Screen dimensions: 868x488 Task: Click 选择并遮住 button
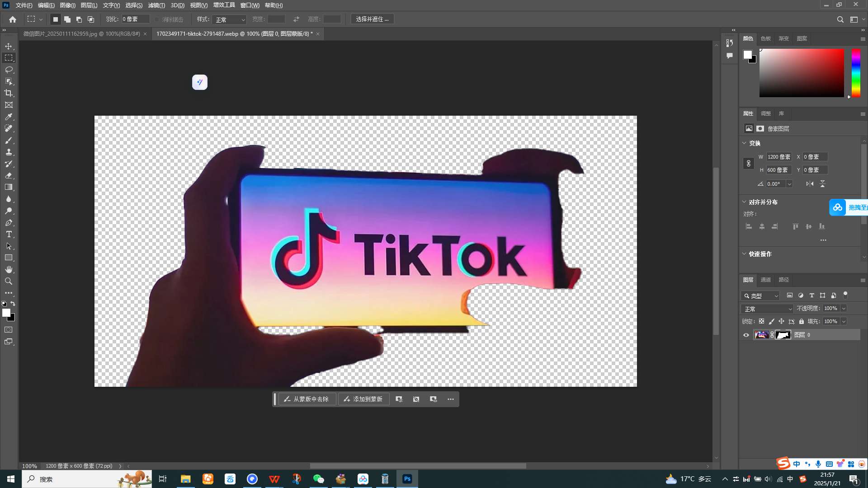coord(372,19)
